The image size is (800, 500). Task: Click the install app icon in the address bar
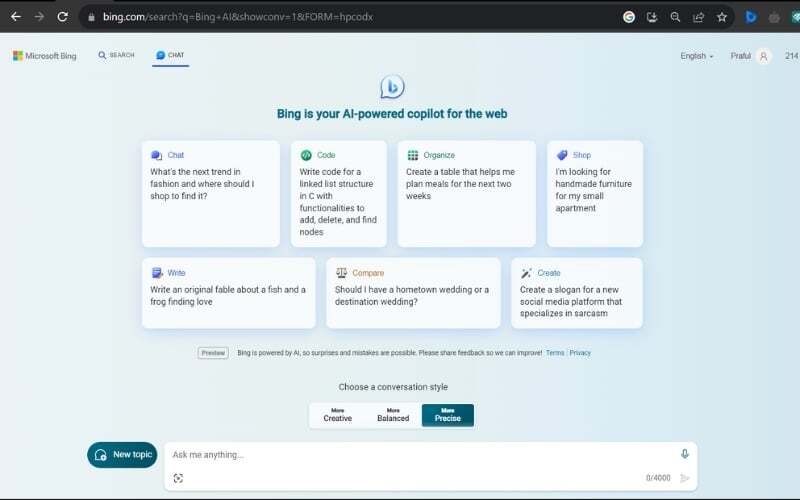tap(652, 17)
